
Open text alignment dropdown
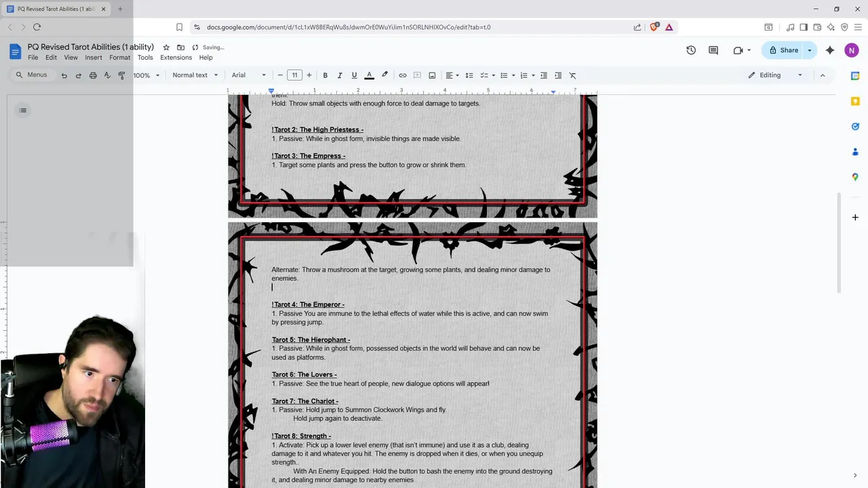click(x=452, y=75)
